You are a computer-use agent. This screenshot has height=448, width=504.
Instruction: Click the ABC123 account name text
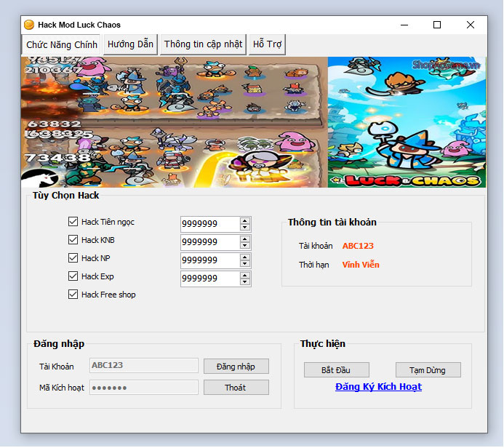point(358,246)
